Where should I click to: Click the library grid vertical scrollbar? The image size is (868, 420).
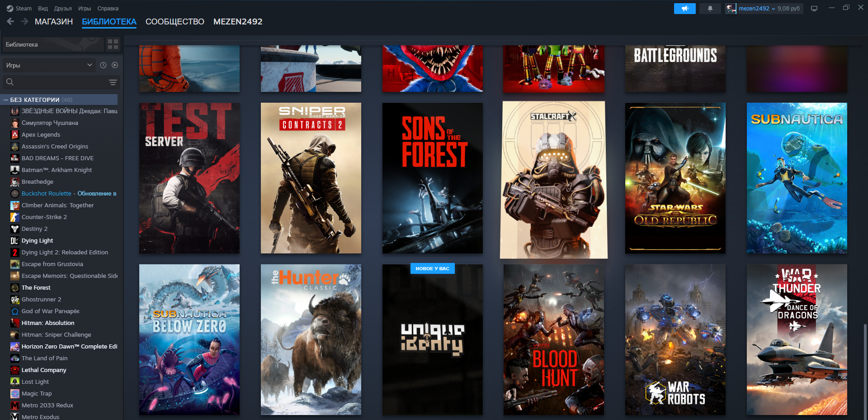tap(865, 371)
